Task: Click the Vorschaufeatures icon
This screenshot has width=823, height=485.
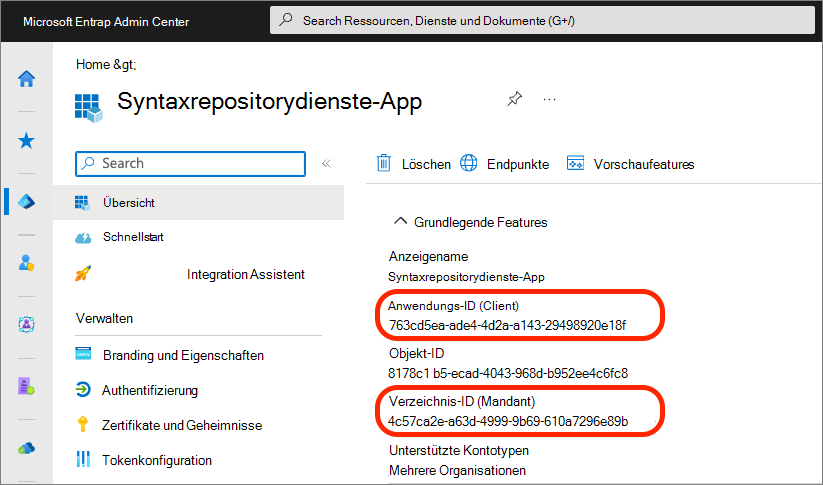Action: (575, 163)
